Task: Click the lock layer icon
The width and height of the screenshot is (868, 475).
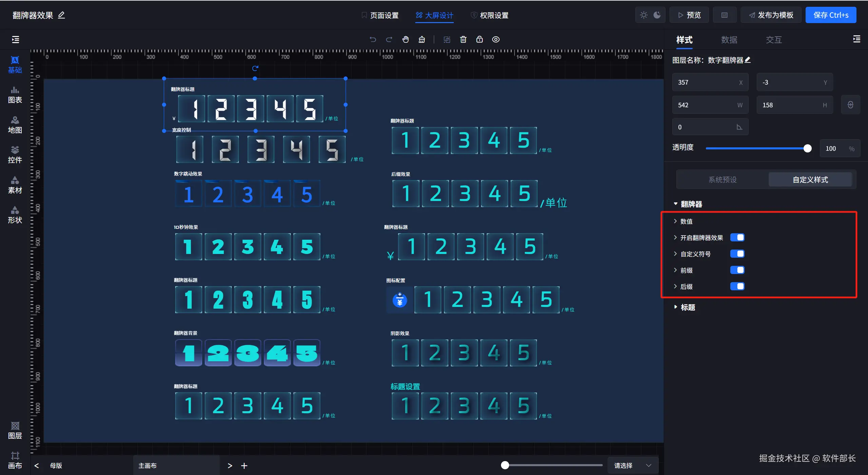Action: coord(479,39)
